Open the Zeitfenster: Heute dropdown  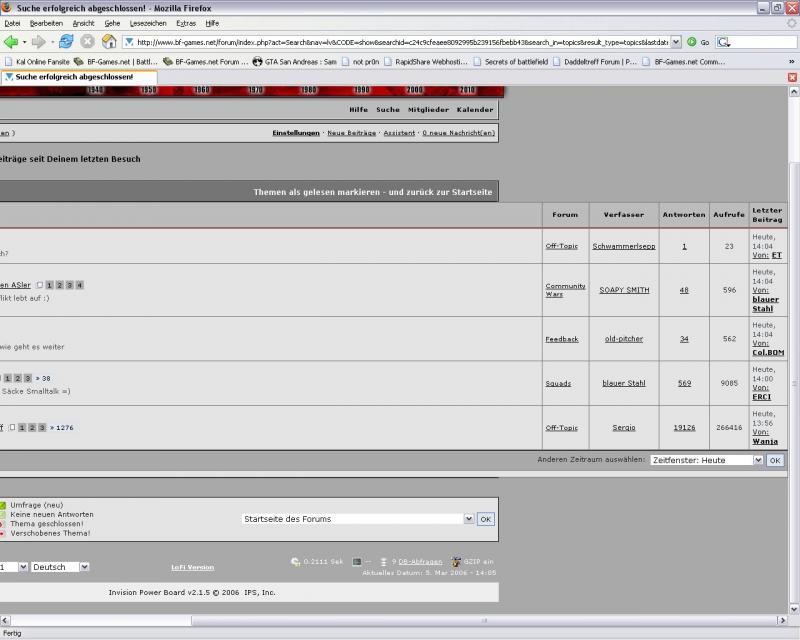click(x=706, y=460)
